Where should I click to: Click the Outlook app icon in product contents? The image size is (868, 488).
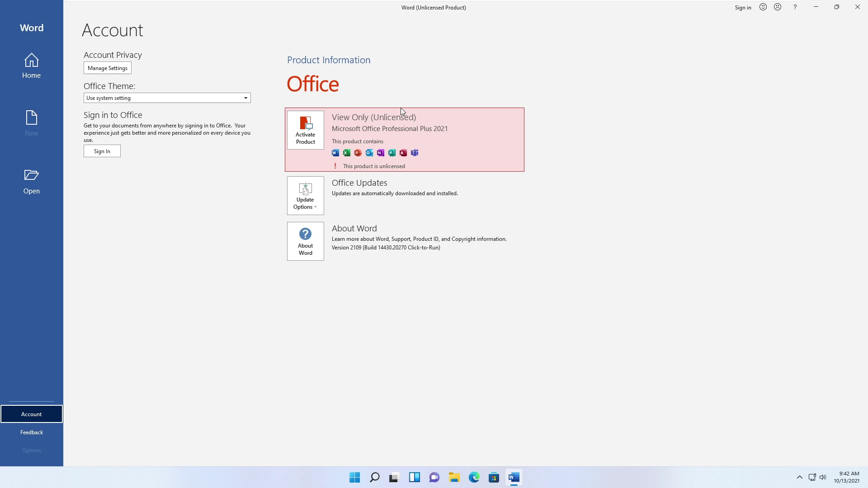369,153
